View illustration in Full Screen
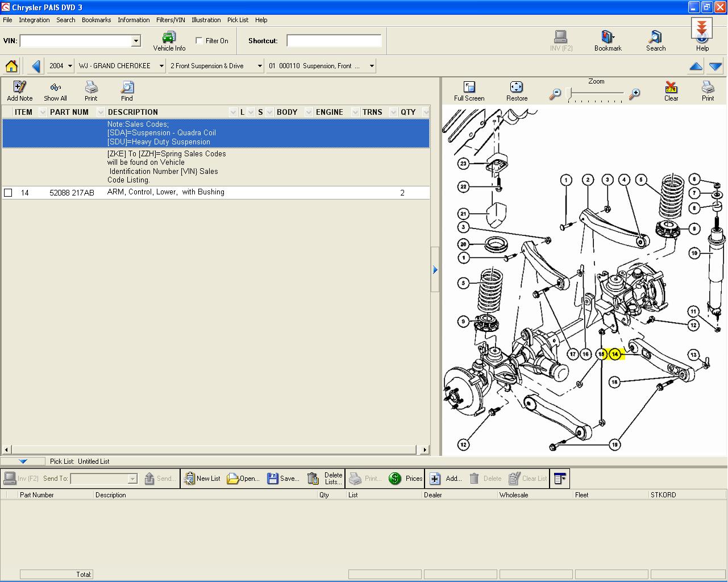 tap(469, 91)
